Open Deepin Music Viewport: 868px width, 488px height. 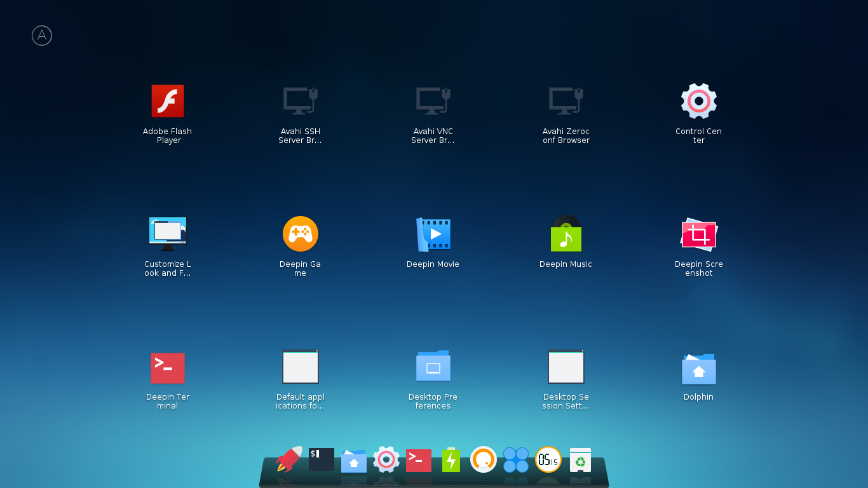pos(566,234)
